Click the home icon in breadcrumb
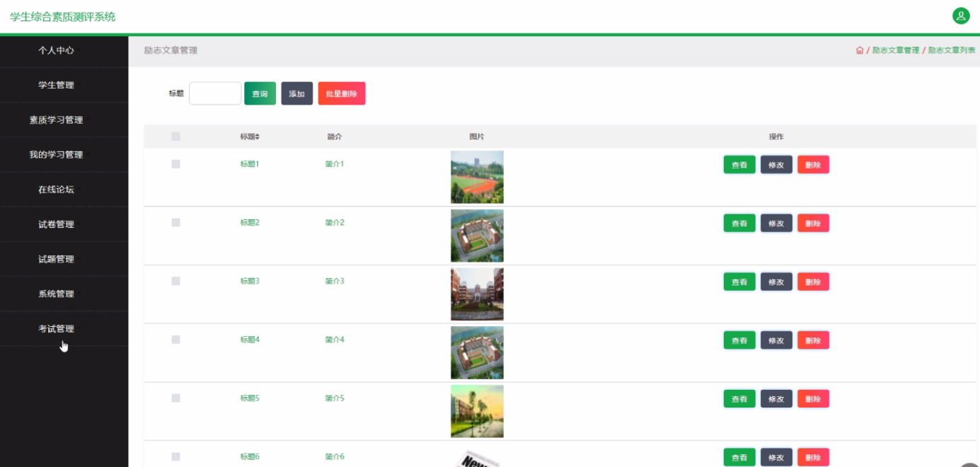Screen dimensions: 980x467 click(860, 50)
